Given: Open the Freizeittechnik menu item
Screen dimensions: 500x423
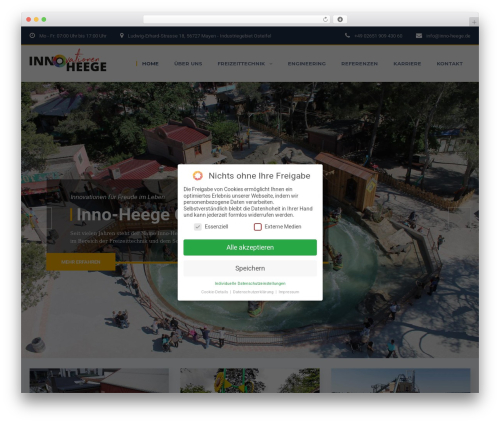Looking at the screenshot, I should (x=241, y=64).
